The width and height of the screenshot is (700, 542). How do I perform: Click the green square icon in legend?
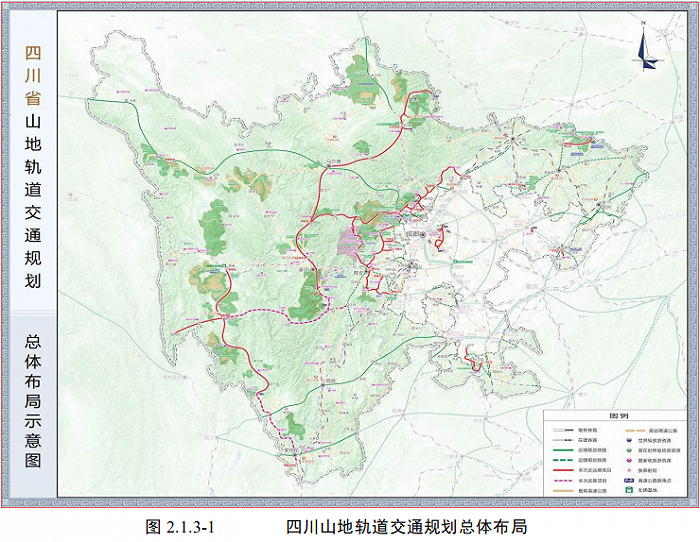pyautogui.click(x=627, y=490)
